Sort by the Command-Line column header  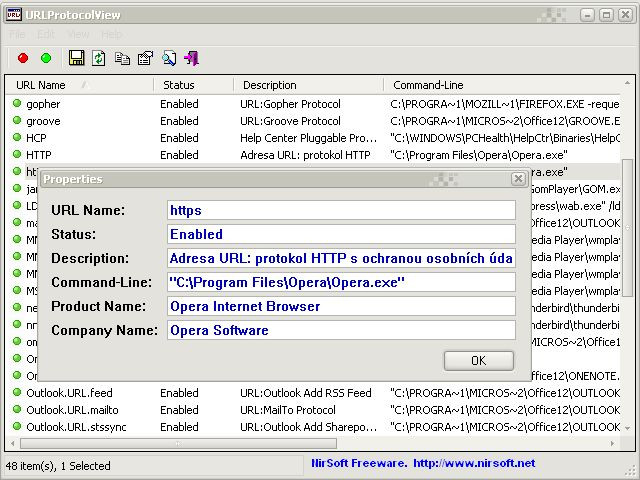(502, 85)
